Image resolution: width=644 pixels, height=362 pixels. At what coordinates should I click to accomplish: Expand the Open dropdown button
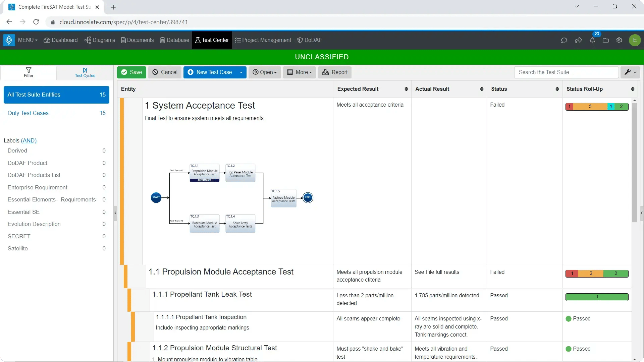pyautogui.click(x=265, y=72)
